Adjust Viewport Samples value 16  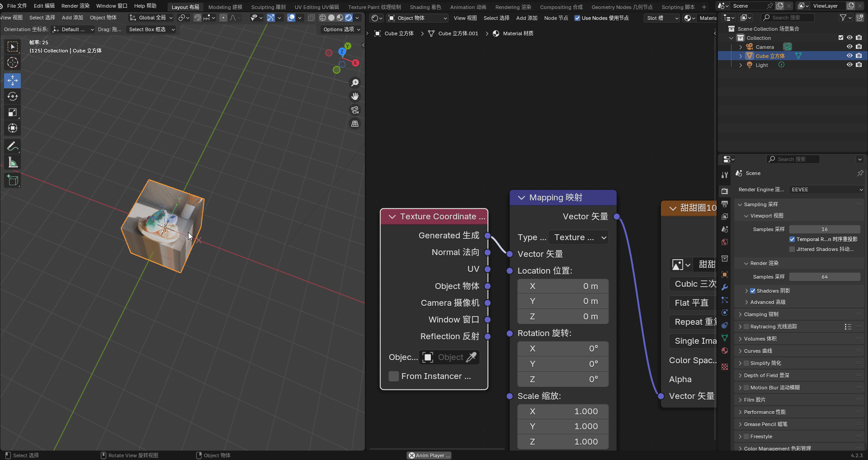tap(825, 229)
